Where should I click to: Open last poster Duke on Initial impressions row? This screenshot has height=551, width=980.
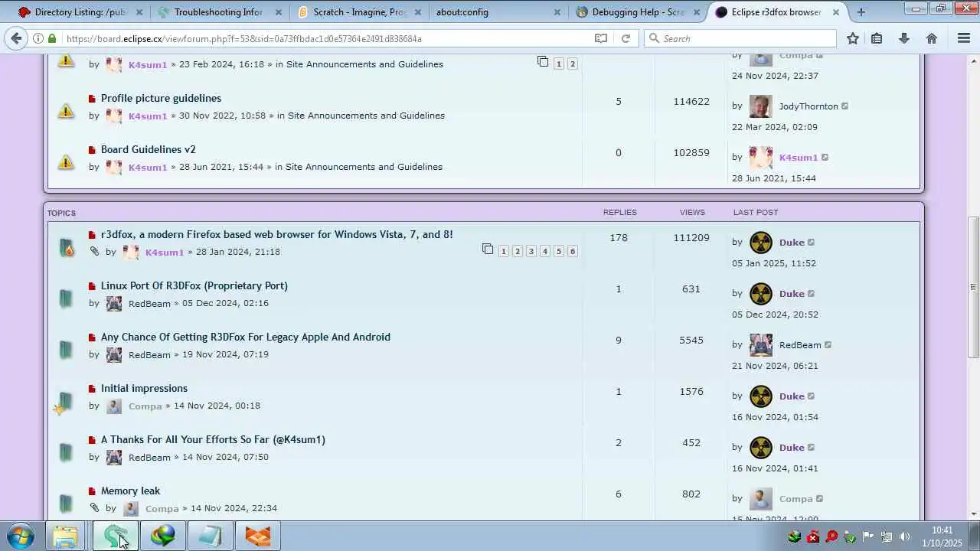[792, 396]
